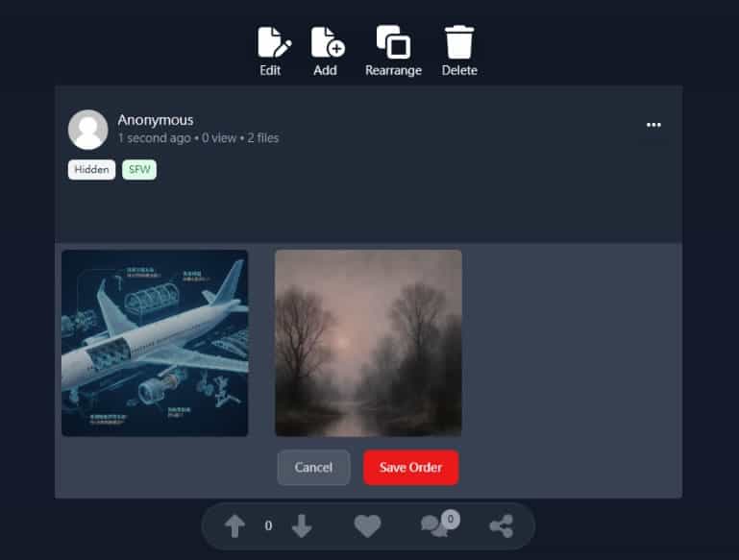Image resolution: width=739 pixels, height=560 pixels.
Task: Click the Cancel button
Action: [313, 468]
